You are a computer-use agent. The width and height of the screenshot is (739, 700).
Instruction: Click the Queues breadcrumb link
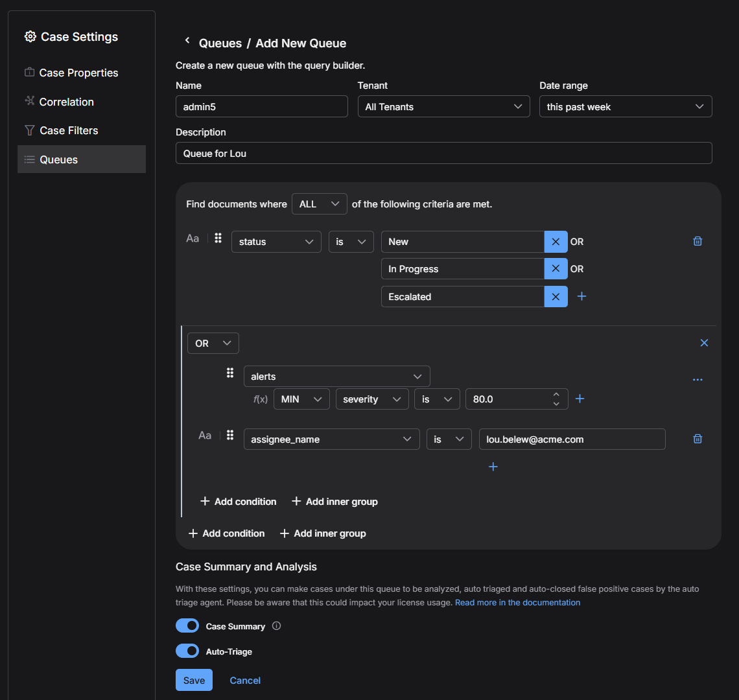click(x=220, y=43)
